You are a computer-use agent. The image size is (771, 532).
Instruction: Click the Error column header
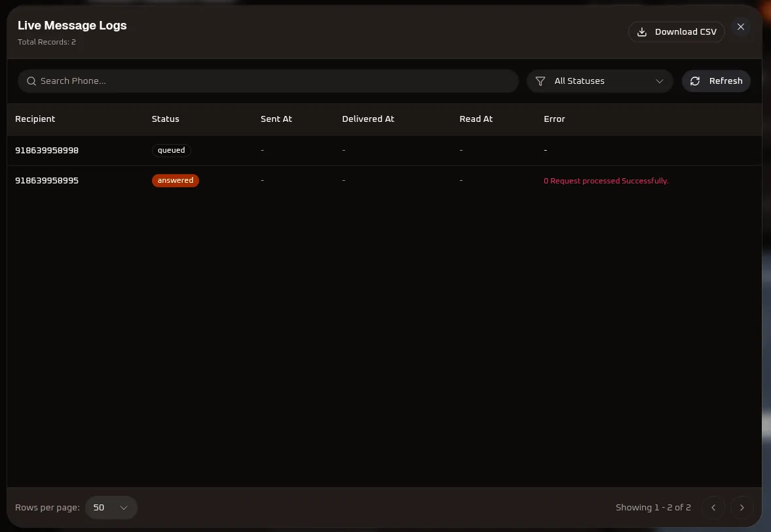coord(554,119)
